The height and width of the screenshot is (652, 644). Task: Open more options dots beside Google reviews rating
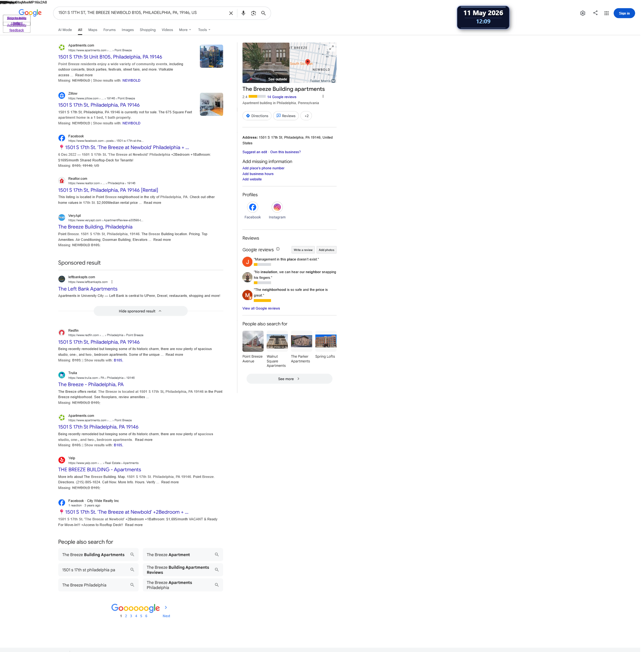[x=323, y=97]
